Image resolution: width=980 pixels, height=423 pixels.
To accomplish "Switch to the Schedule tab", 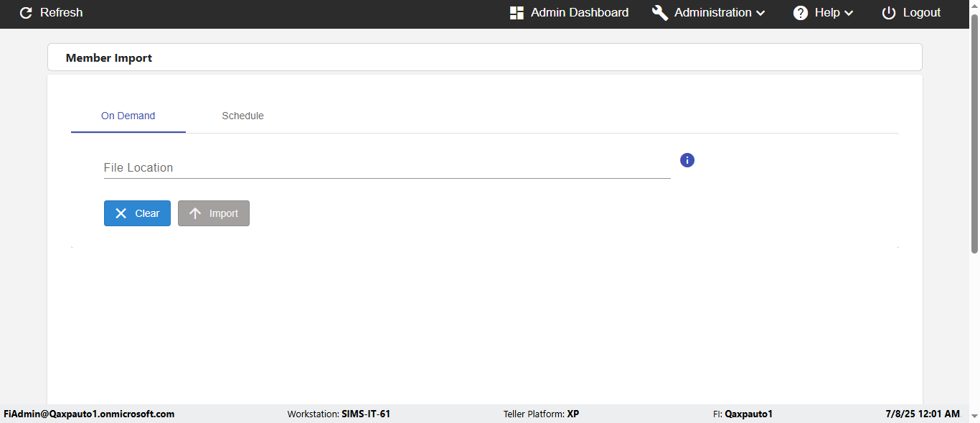I will [242, 116].
